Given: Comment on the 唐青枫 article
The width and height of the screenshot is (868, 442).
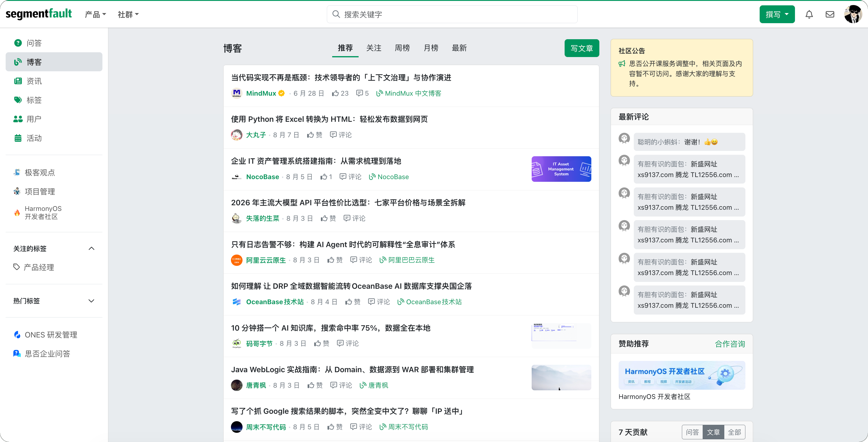Looking at the screenshot, I should coord(341,385).
